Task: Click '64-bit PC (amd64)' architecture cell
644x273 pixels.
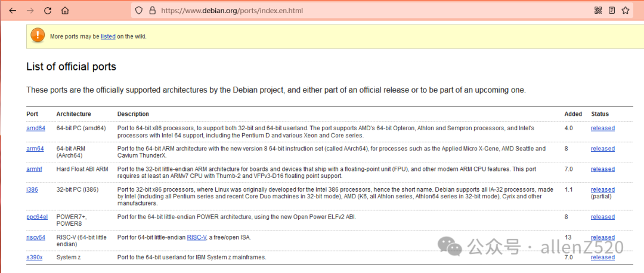Action: (81, 128)
